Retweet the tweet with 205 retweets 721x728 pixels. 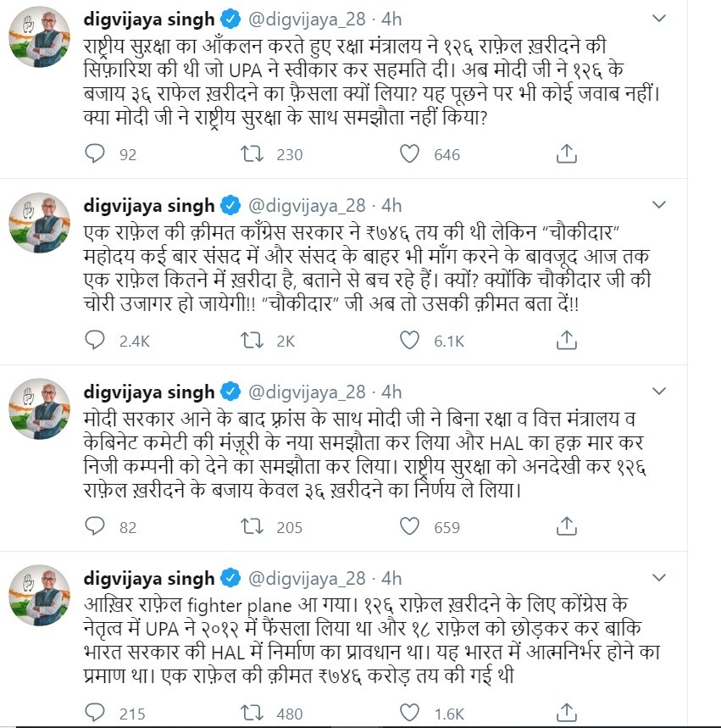coord(252,526)
